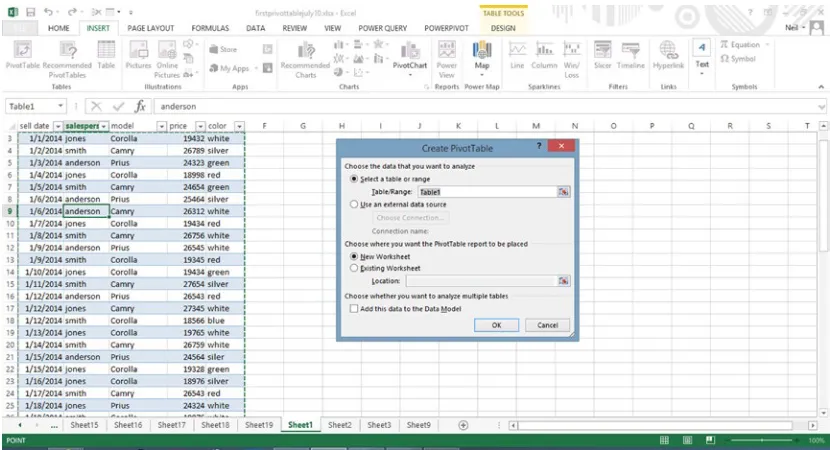Collapse the ribbon with the chevron
830x450 pixels.
pos(821,87)
